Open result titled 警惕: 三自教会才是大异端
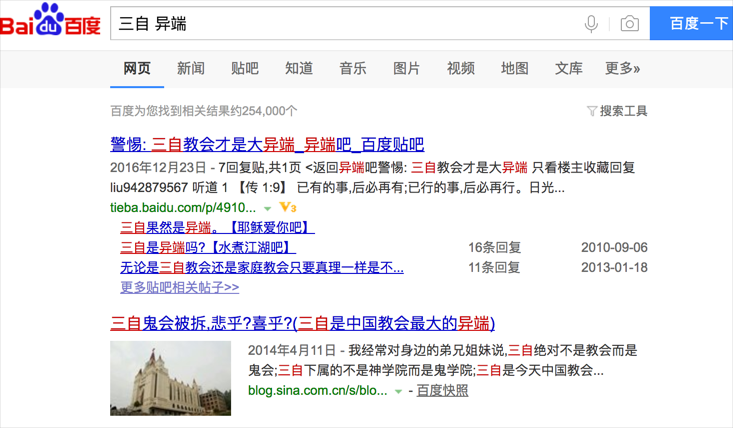 [267, 144]
